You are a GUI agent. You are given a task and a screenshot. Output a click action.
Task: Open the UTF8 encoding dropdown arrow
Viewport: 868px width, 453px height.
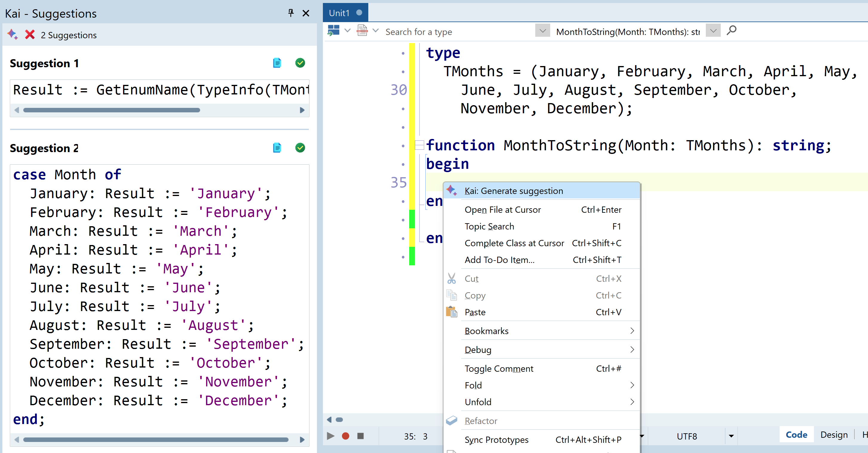click(731, 436)
